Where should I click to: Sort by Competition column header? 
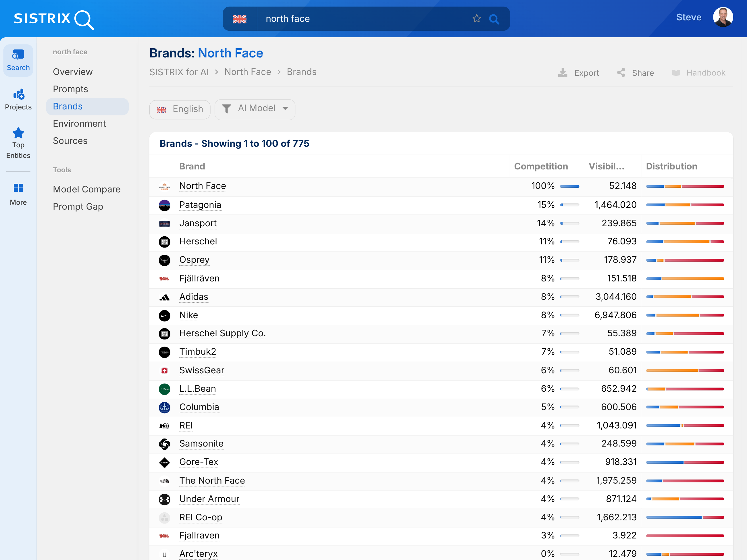pos(541,166)
